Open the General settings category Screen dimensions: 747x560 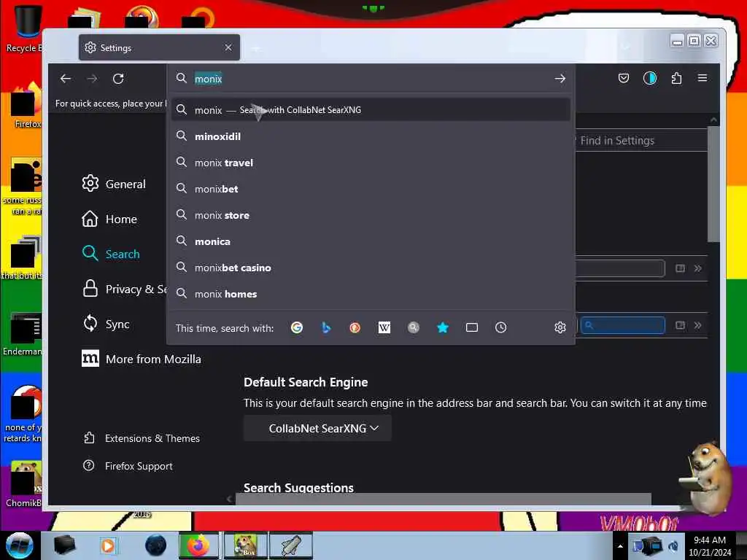[114, 184]
